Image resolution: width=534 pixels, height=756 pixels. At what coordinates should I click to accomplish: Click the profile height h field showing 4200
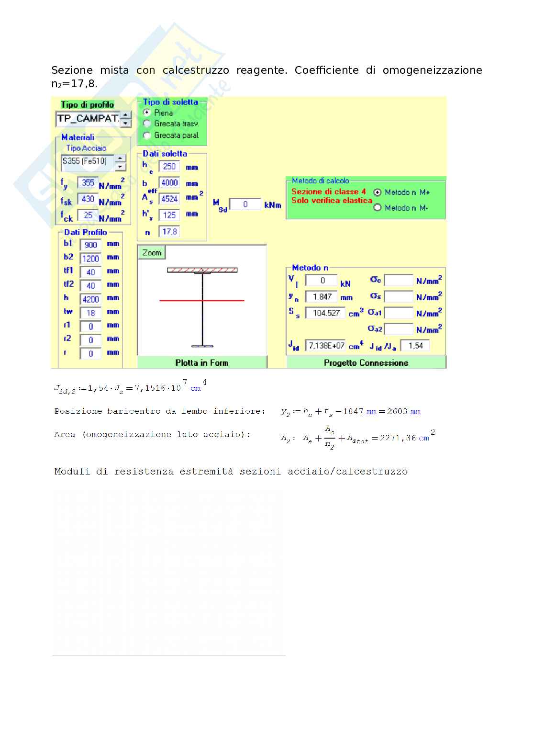90,300
